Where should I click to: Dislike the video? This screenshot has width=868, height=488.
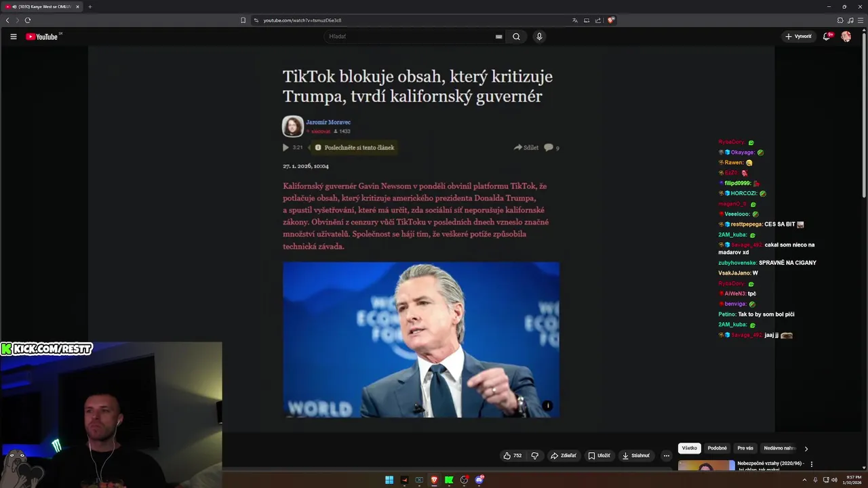(x=535, y=455)
